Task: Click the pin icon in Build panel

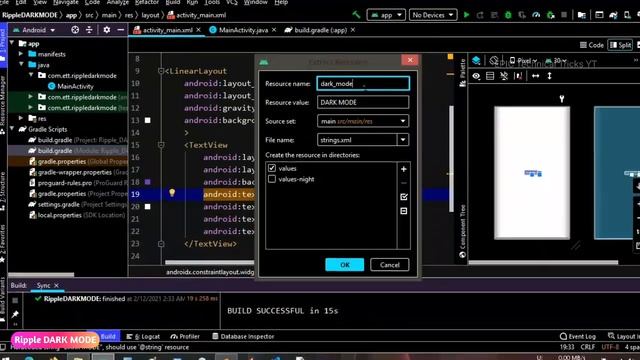Action: coord(15,314)
